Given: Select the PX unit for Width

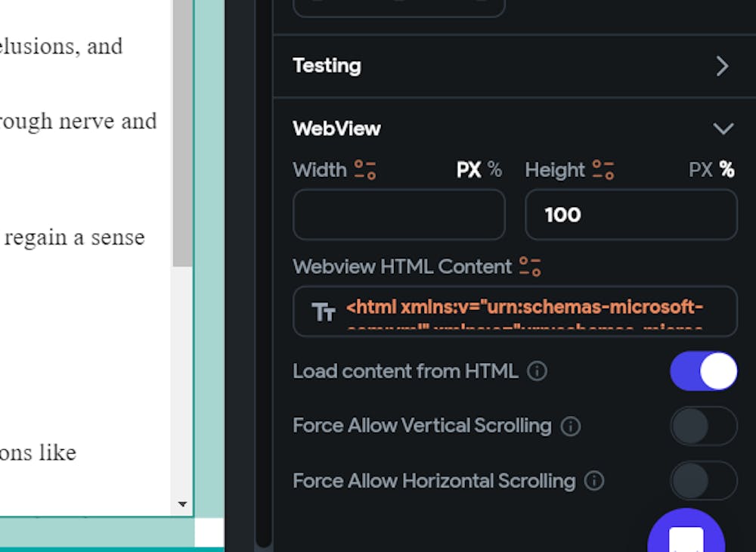Looking at the screenshot, I should click(x=469, y=170).
